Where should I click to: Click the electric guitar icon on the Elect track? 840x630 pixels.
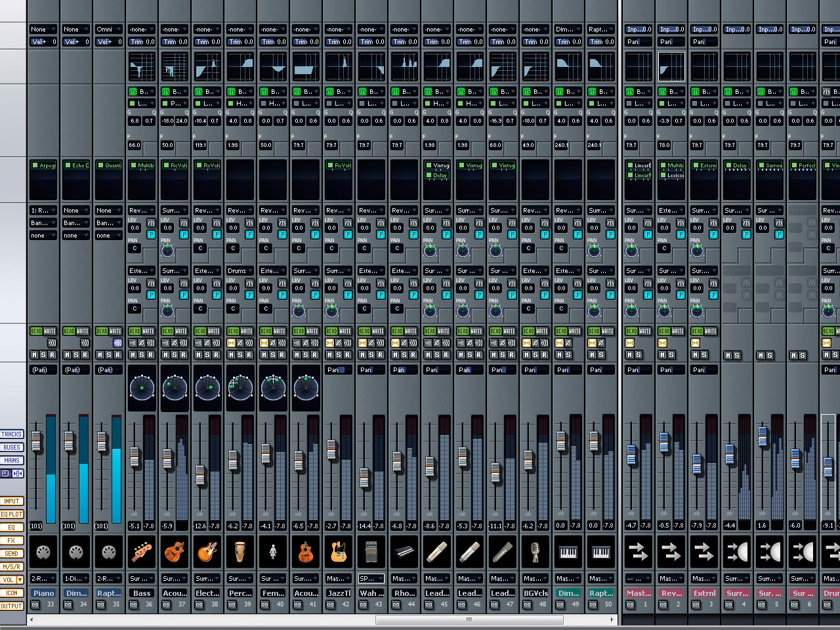[x=207, y=552]
